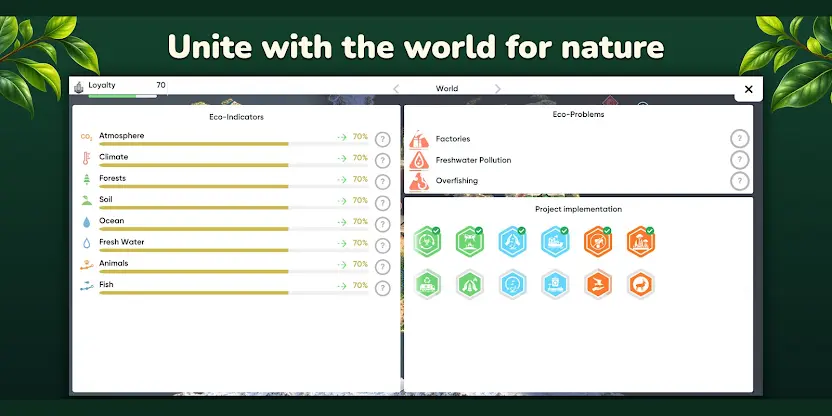This screenshot has height=416, width=832.
Task: Click the tree icon beside Forests
Action: (86, 179)
